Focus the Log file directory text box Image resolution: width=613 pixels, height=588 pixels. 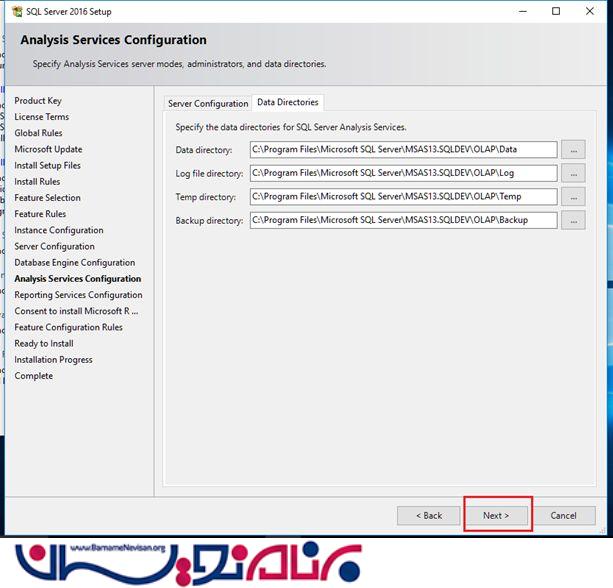(403, 173)
